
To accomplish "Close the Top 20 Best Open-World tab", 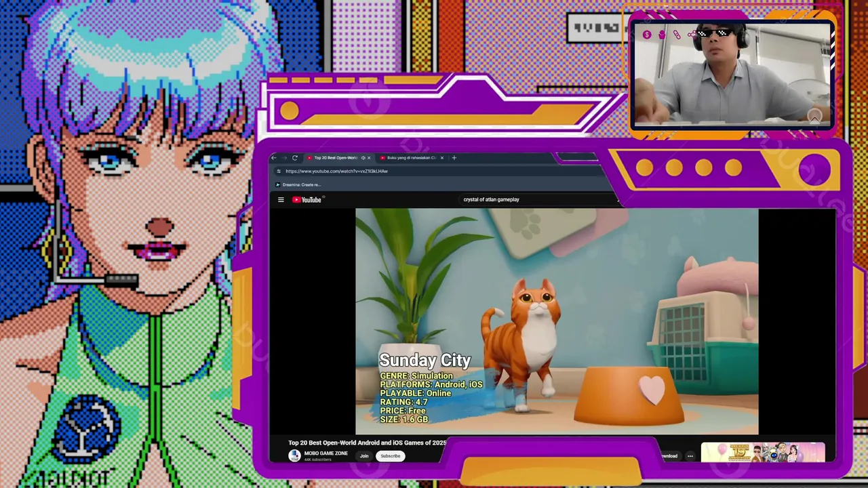I will (369, 158).
